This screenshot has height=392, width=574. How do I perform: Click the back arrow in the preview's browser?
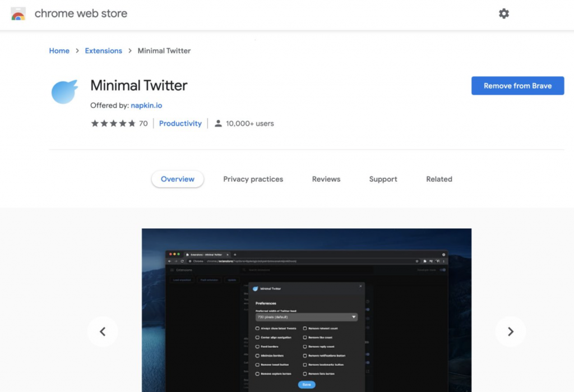[169, 261]
